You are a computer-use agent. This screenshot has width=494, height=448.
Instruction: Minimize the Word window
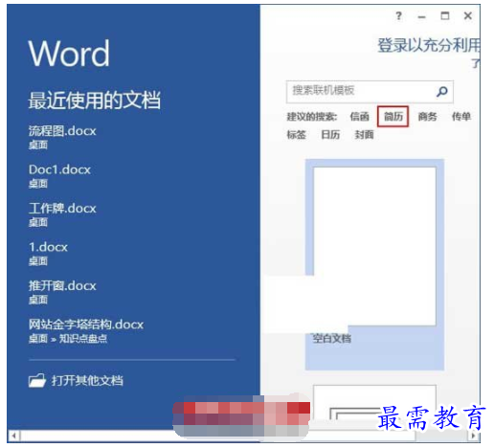click(421, 16)
